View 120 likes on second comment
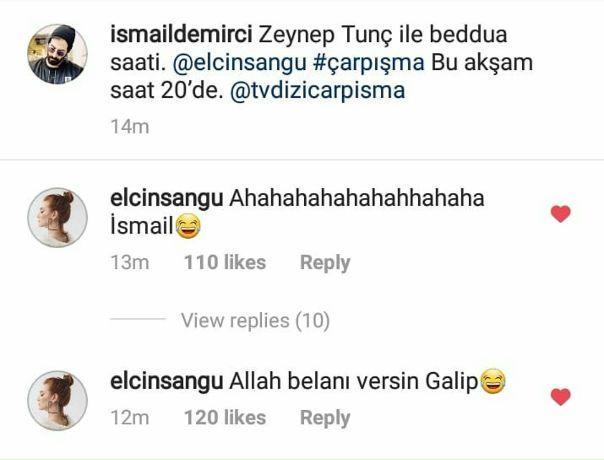 tap(225, 418)
